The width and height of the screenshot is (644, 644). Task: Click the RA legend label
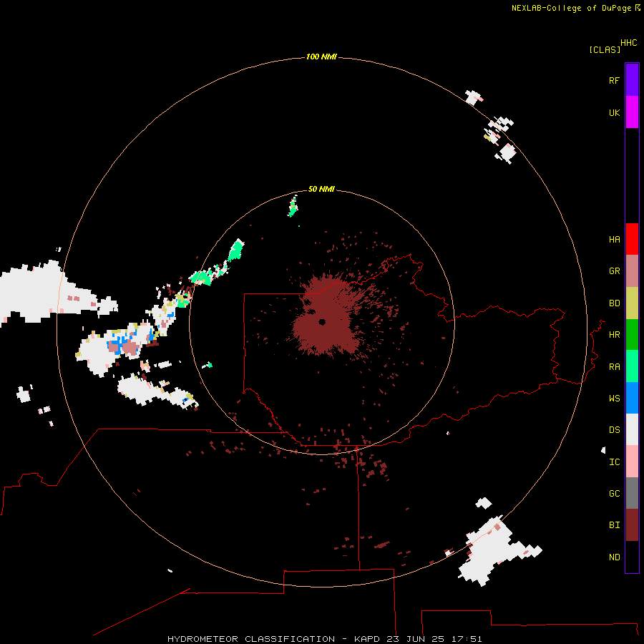coord(614,367)
